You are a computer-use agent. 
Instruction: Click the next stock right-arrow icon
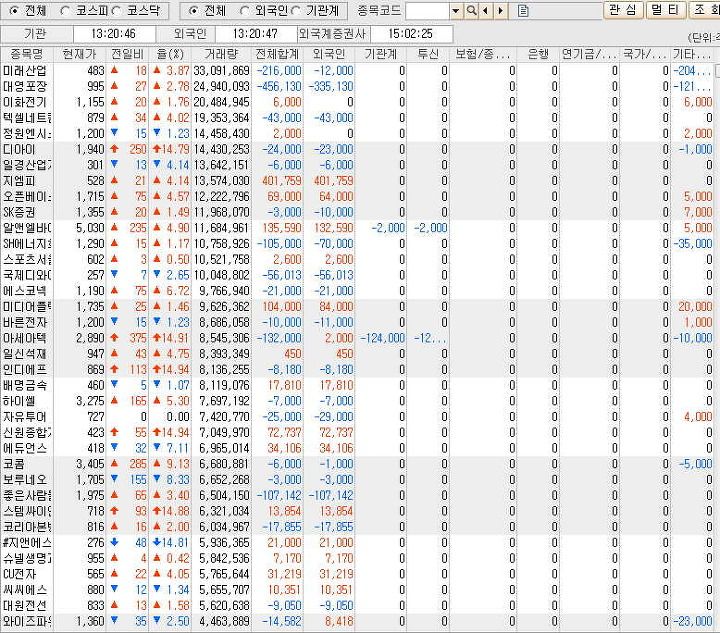tap(501, 11)
